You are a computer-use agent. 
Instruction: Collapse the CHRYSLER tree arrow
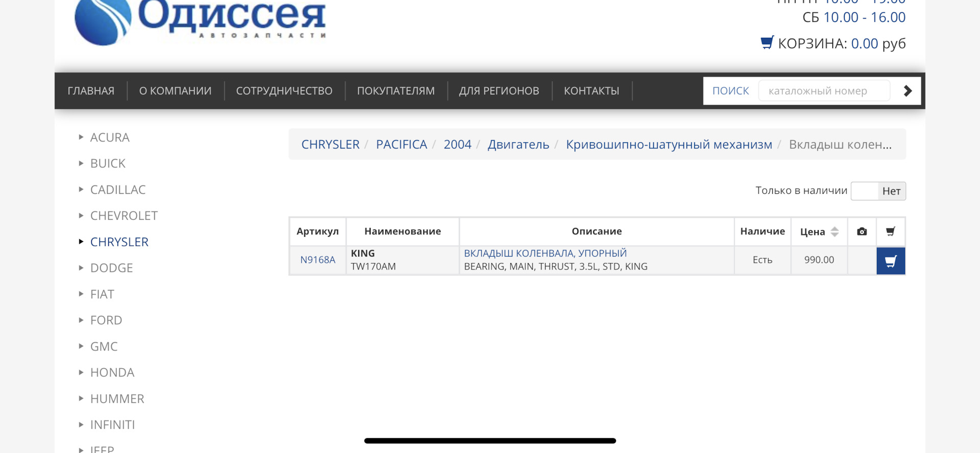coord(81,241)
